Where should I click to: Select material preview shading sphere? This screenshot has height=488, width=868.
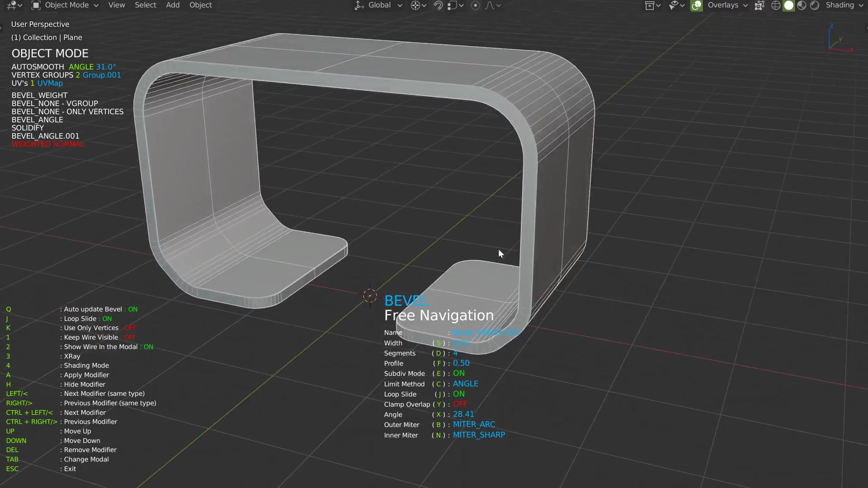(801, 5)
